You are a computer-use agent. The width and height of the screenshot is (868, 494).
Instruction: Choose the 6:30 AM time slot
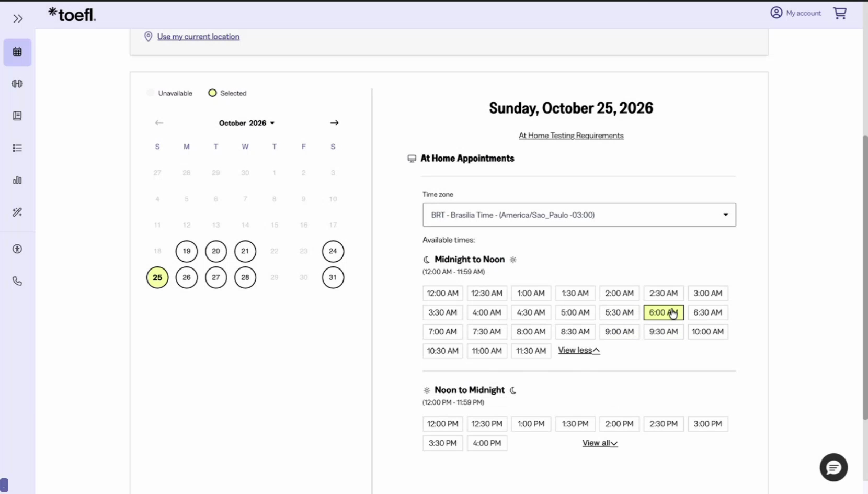pyautogui.click(x=707, y=312)
